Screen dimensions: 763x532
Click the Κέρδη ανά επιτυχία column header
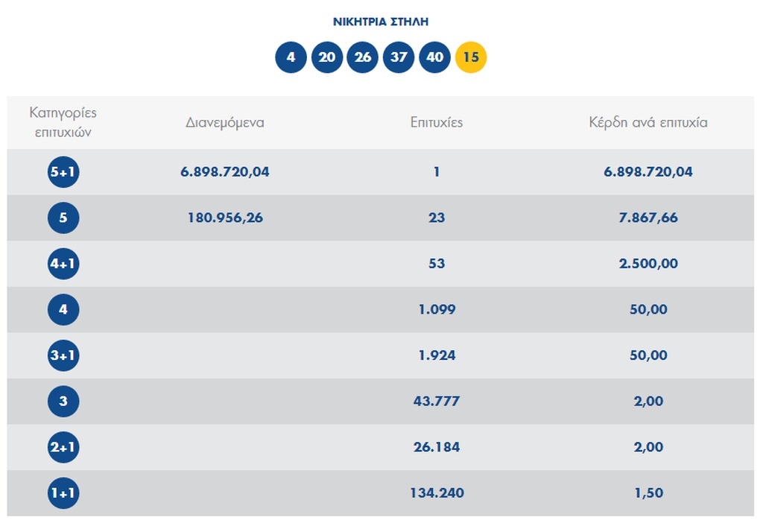coord(648,123)
